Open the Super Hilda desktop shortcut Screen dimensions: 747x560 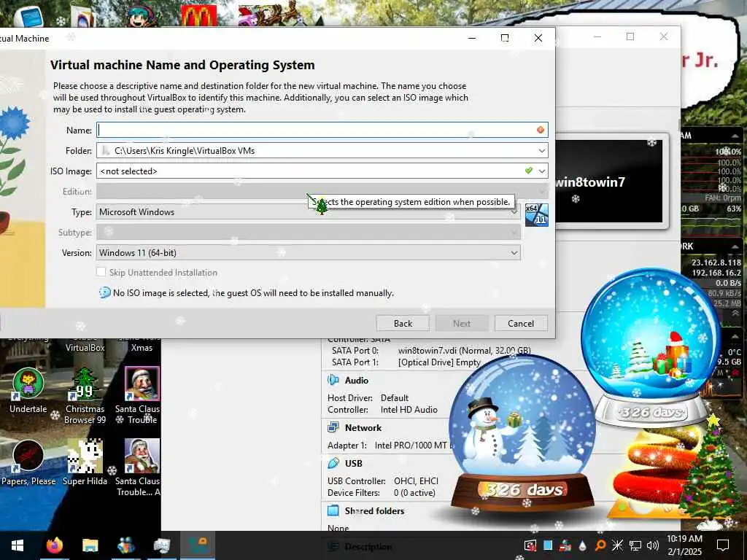click(85, 462)
